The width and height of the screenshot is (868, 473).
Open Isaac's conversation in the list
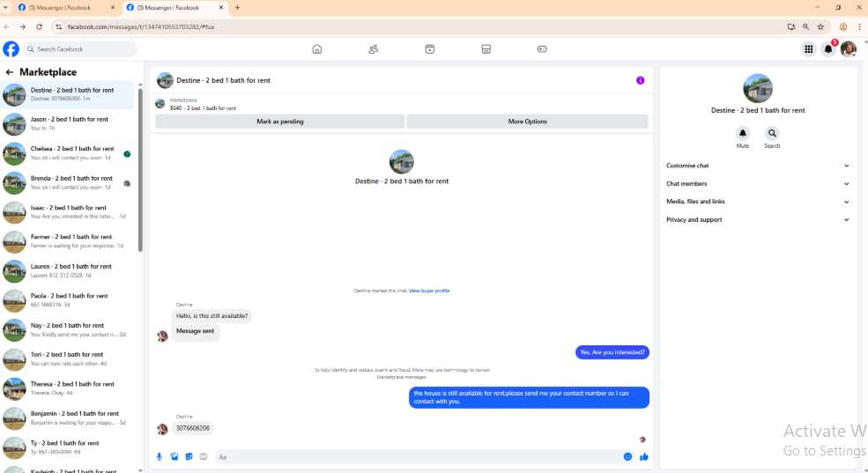tap(68, 212)
